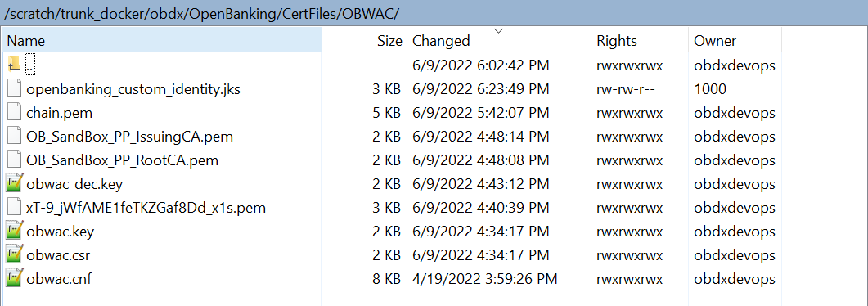Sort files by the Name column header
The width and height of the screenshot is (868, 306).
(x=162, y=40)
